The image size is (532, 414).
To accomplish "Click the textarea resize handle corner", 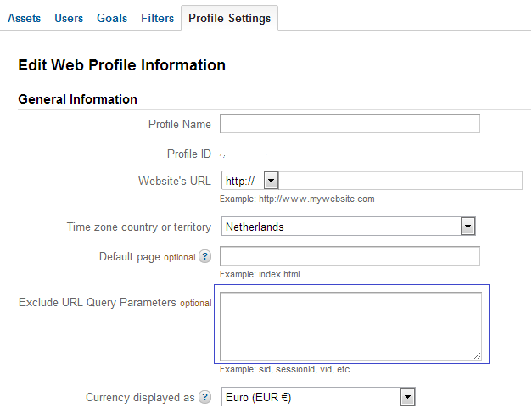I will point(477,355).
